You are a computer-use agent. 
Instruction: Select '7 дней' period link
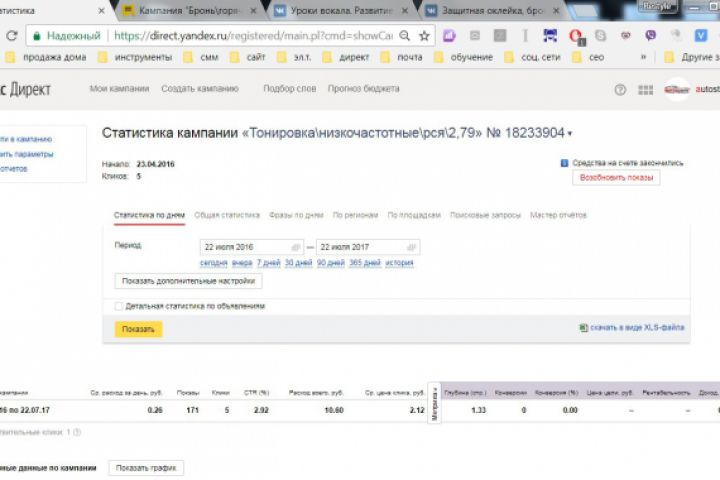click(269, 263)
